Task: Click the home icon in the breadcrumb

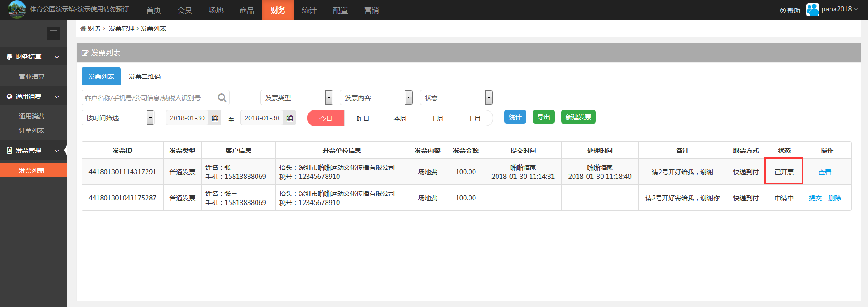Action: pyautogui.click(x=83, y=28)
